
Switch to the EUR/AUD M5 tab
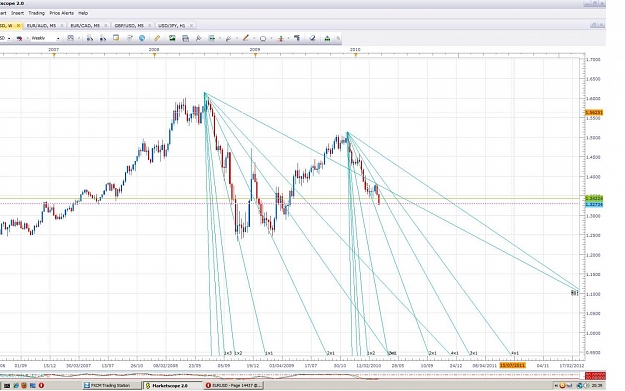coord(41,26)
